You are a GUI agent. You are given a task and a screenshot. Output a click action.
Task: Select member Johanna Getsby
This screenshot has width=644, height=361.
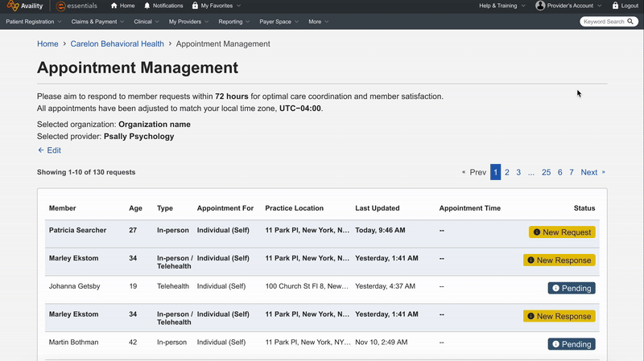(x=74, y=286)
